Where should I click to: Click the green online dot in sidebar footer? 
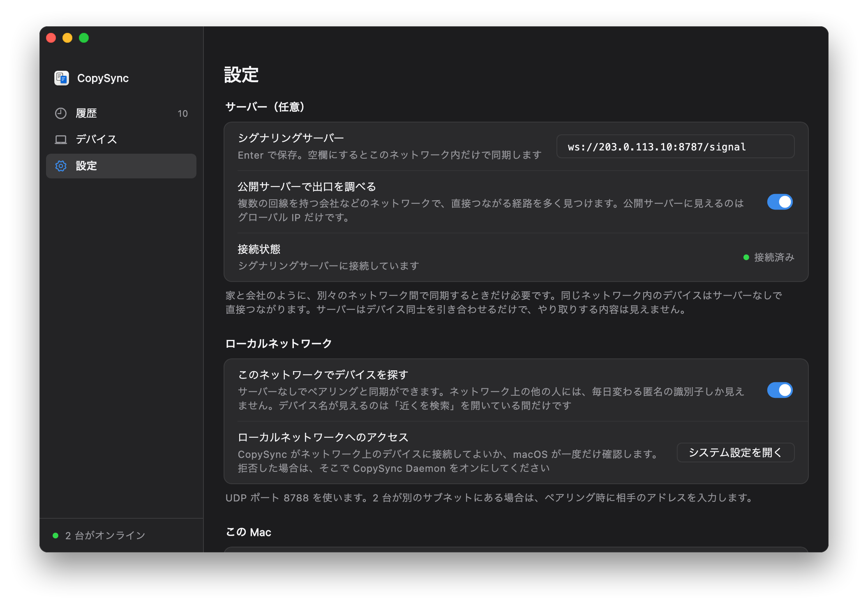[55, 536]
